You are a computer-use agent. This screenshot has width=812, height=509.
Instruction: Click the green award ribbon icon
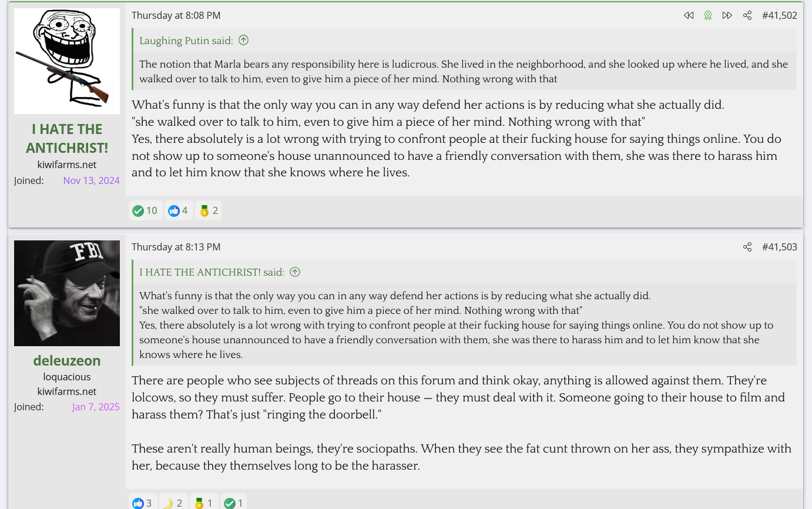(708, 15)
